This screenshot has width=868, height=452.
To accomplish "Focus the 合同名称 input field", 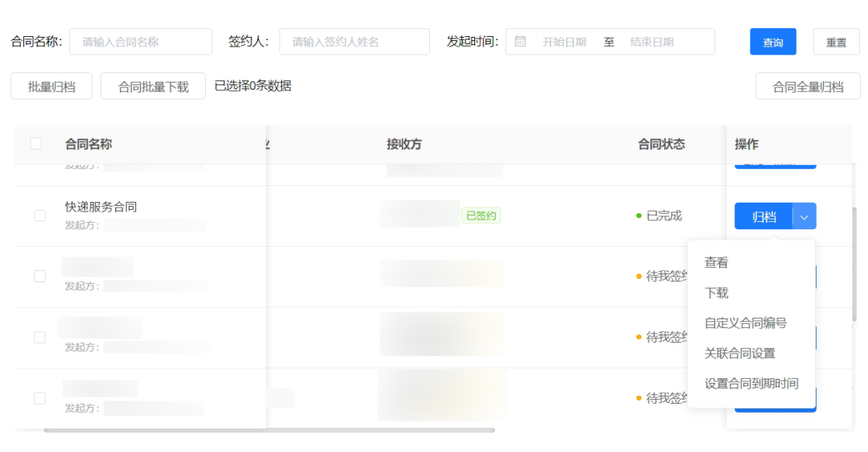I will (141, 42).
